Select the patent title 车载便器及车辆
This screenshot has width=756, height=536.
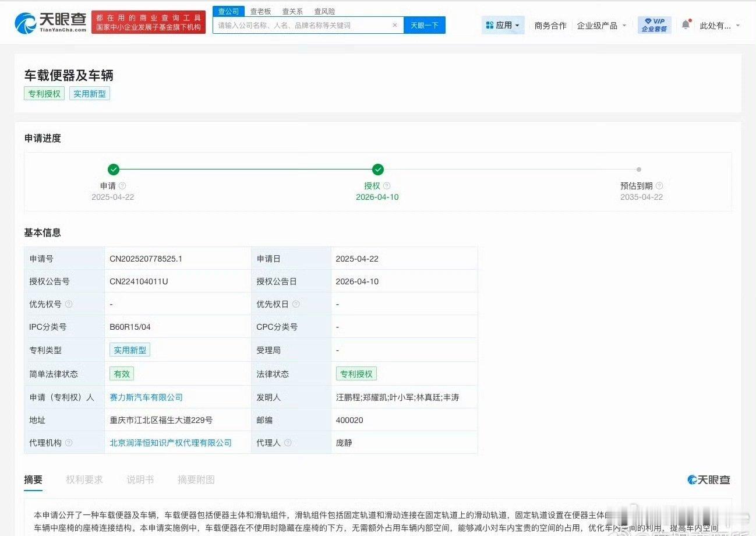pyautogui.click(x=69, y=75)
